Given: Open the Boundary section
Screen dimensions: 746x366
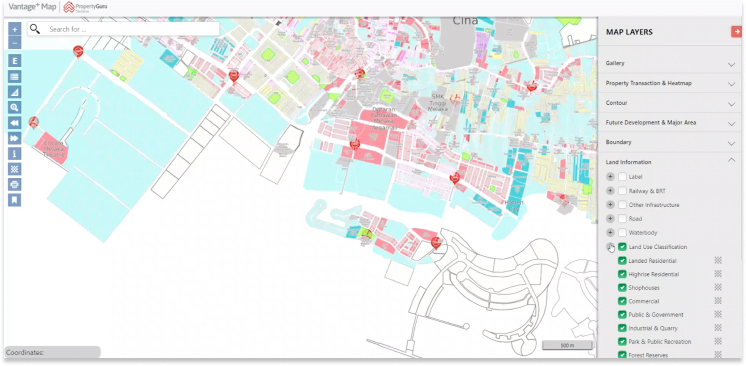Looking at the screenshot, I should click(x=670, y=142).
